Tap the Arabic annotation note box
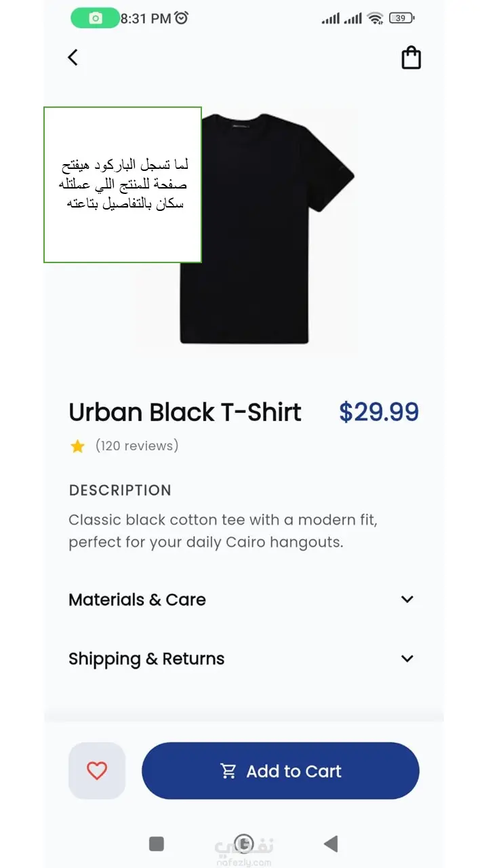 pos(123,184)
